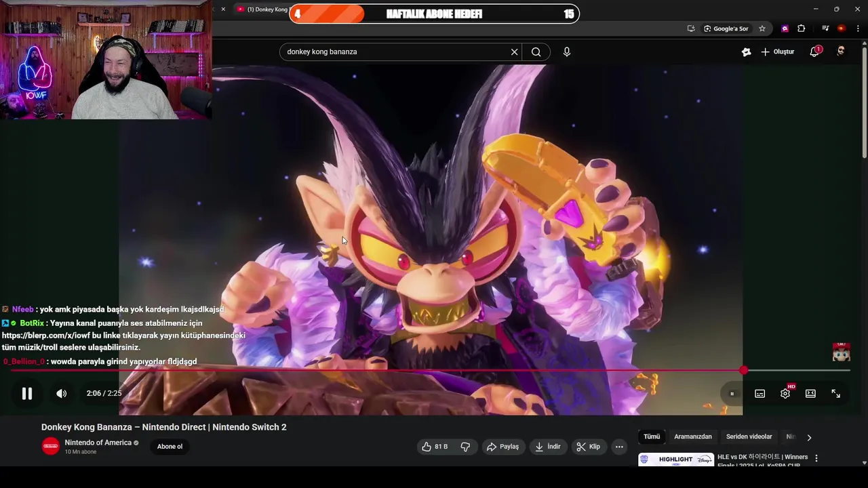
Task: Open the HLE vs DK video title
Action: 763,460
